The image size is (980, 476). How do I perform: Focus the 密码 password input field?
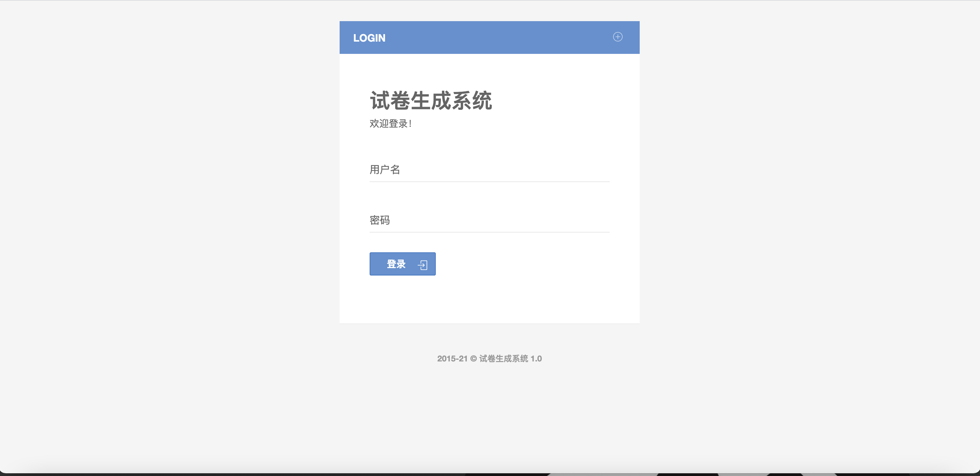[x=489, y=220]
